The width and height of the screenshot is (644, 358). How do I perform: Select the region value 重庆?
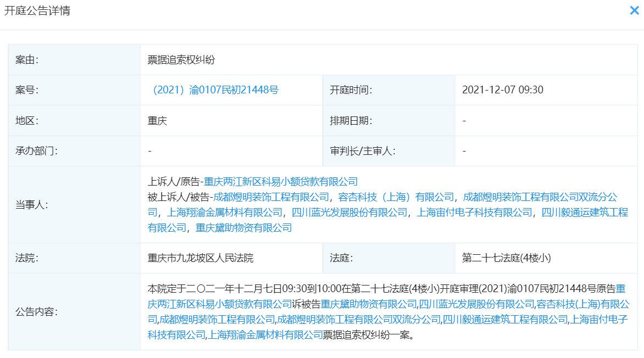(x=158, y=121)
